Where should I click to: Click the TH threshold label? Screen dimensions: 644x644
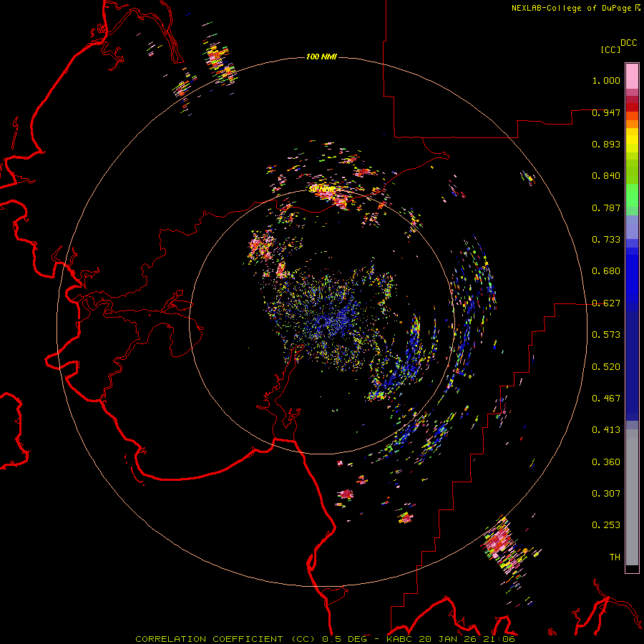[x=615, y=557]
